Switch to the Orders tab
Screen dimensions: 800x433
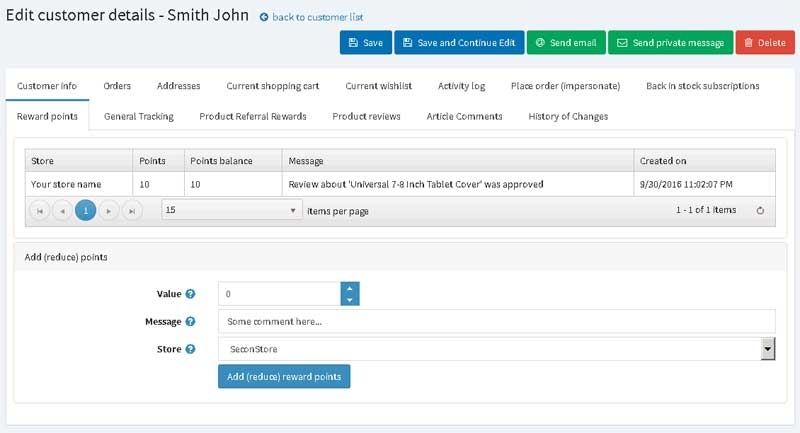point(117,86)
